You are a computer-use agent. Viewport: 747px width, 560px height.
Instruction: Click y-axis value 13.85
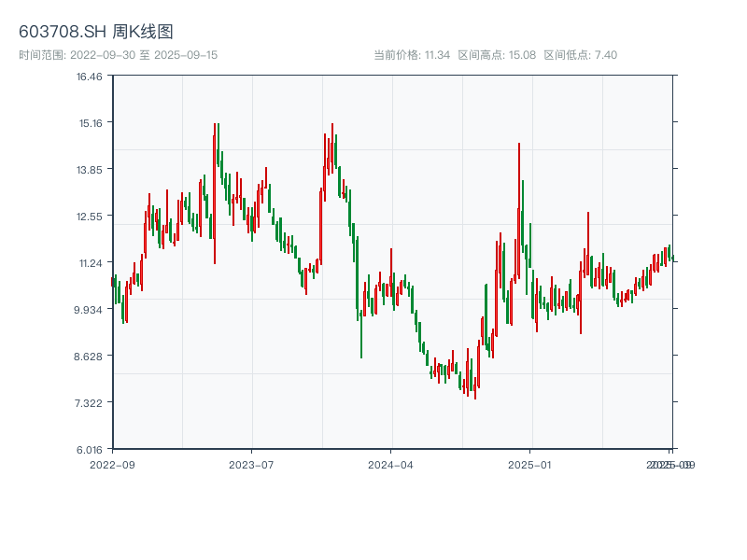(90, 170)
